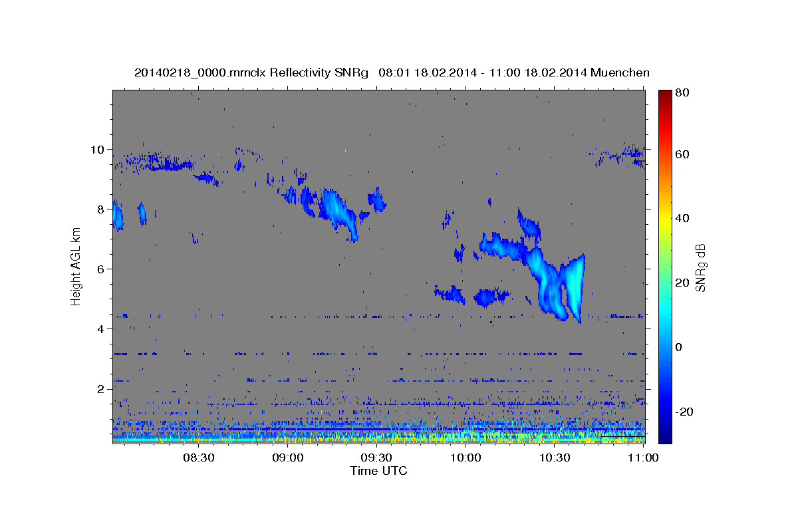This screenshot has height=532, width=798.
Task: Click the colorbar value label 0
Action: tap(678, 346)
